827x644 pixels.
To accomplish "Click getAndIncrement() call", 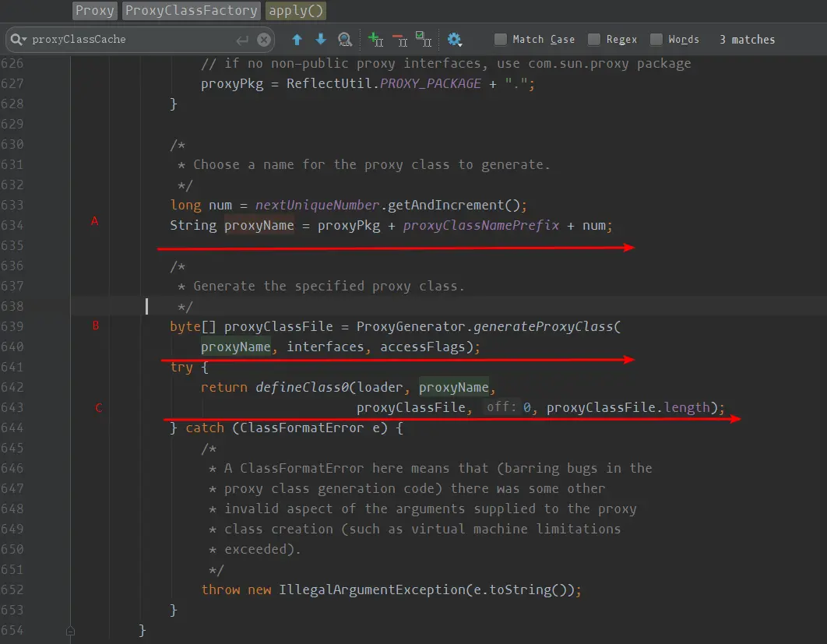I will (453, 205).
